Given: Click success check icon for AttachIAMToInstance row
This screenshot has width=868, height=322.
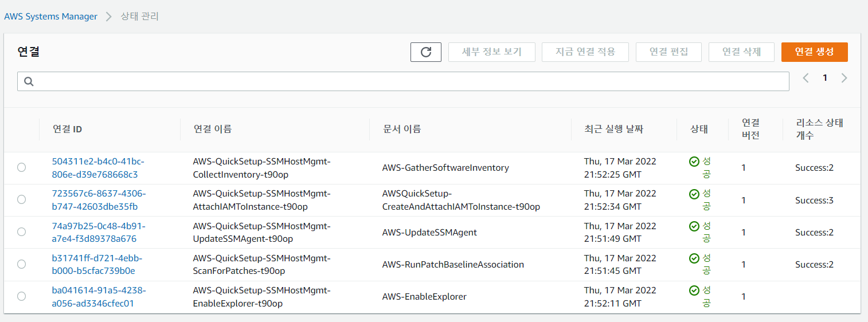Looking at the screenshot, I should 694,194.
